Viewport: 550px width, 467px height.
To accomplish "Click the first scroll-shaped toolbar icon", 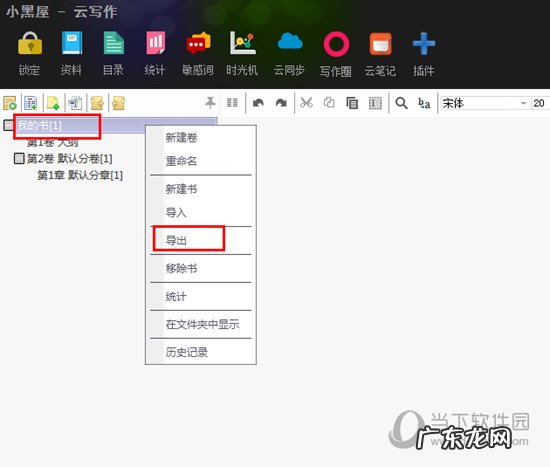I will coord(97,103).
